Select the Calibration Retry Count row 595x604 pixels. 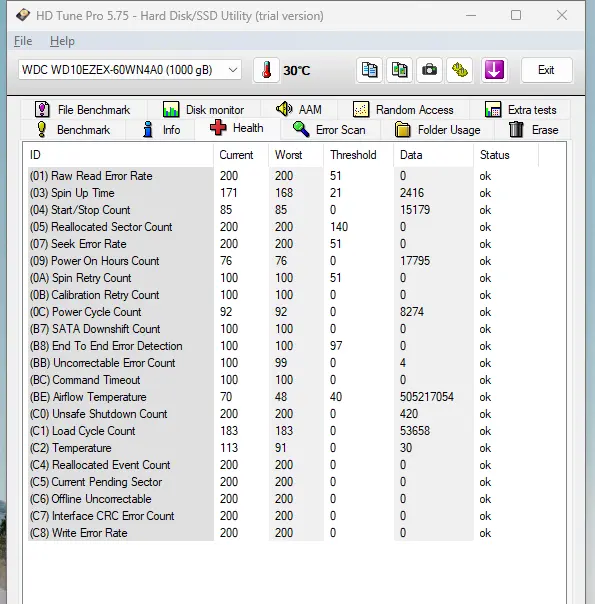[283, 295]
